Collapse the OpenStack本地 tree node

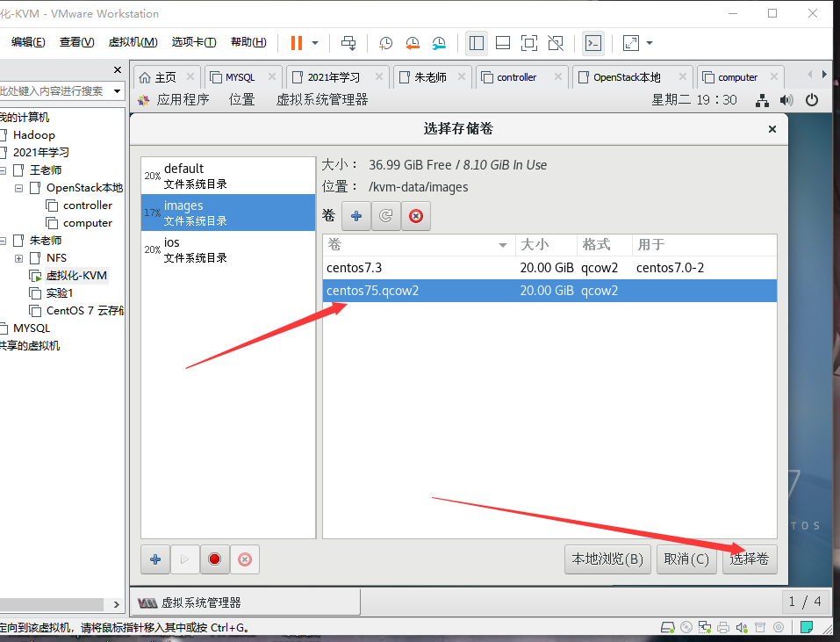(18, 188)
